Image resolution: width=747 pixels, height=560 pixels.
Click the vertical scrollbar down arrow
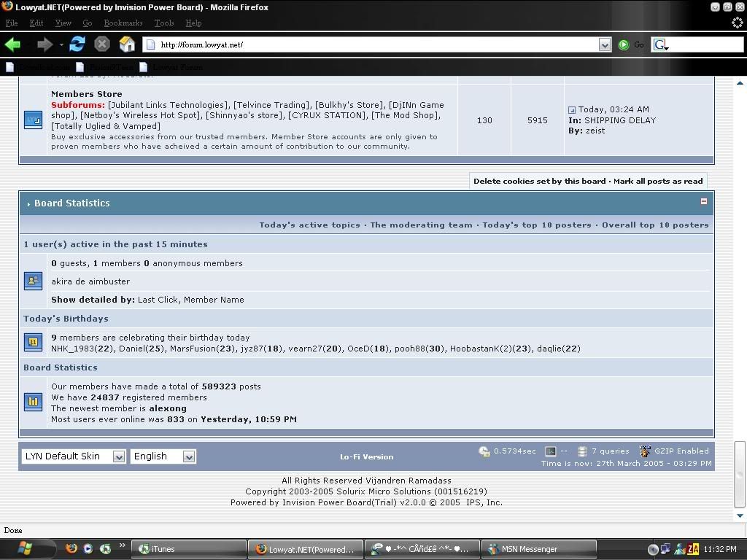[740, 516]
